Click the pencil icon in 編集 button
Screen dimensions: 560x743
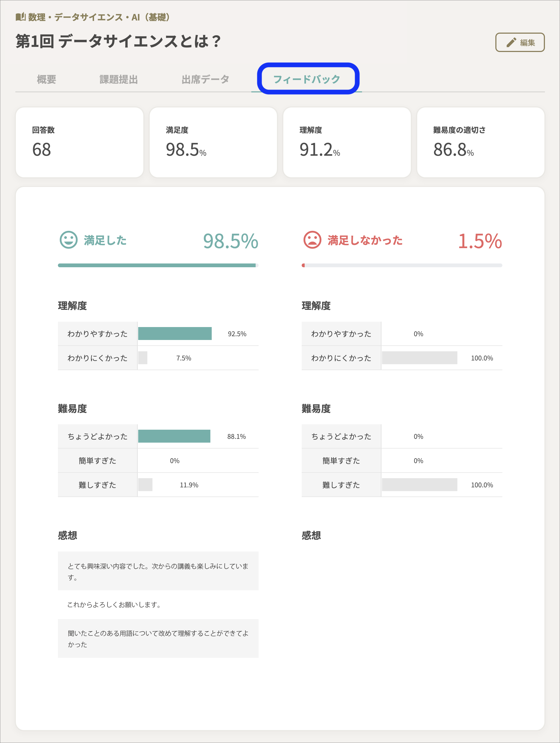click(511, 42)
